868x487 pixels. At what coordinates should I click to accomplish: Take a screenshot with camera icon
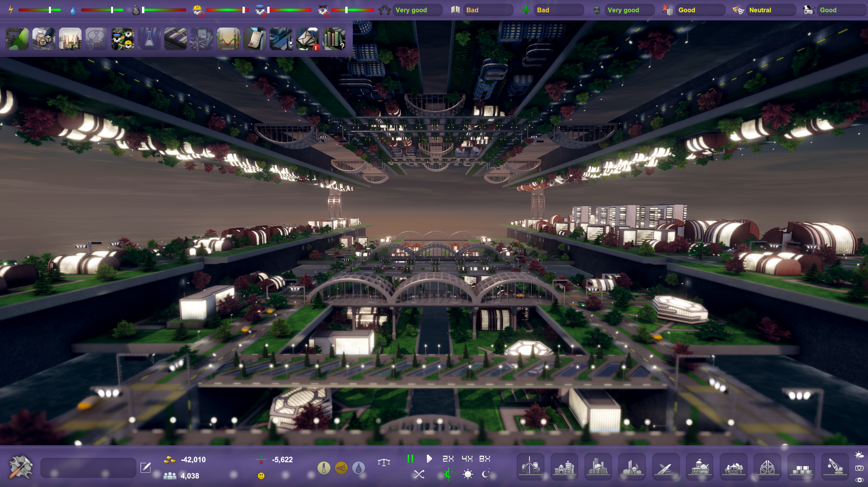click(859, 468)
